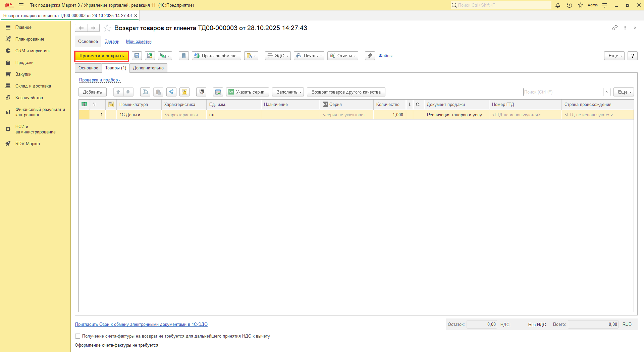The image size is (644, 352).
Task: Focus the goods table search field
Action: tap(563, 92)
